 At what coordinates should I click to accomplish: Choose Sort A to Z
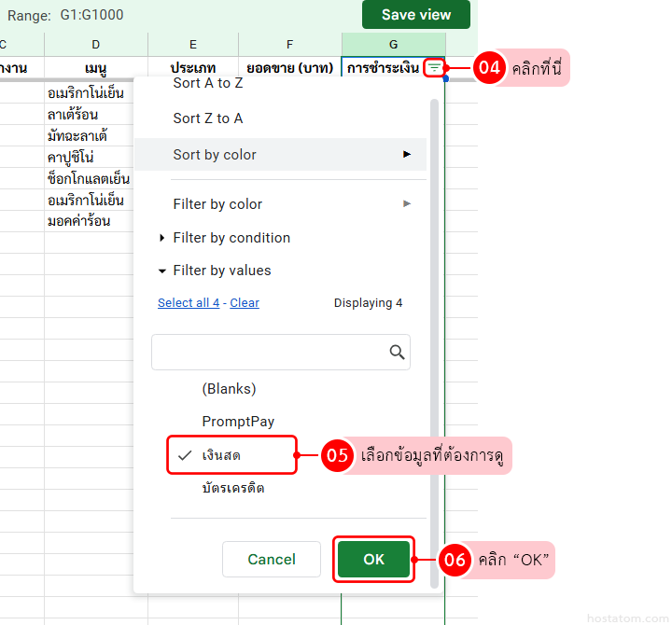click(x=207, y=84)
